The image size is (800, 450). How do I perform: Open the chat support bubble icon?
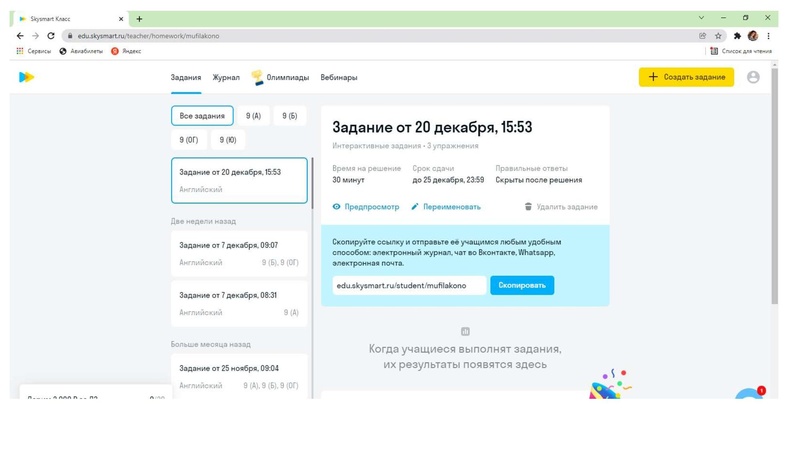point(749,394)
